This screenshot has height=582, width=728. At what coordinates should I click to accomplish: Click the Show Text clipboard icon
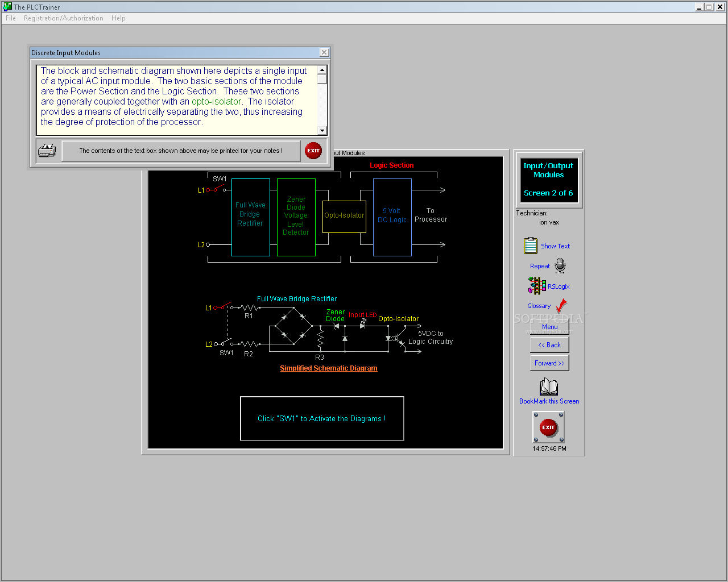530,246
